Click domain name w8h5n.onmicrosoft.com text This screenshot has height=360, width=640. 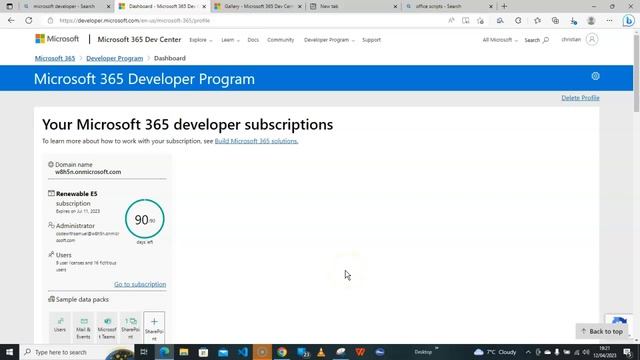88,172
